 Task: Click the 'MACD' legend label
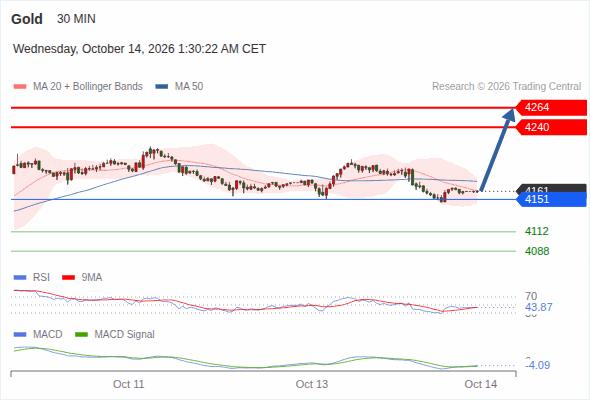click(47, 334)
